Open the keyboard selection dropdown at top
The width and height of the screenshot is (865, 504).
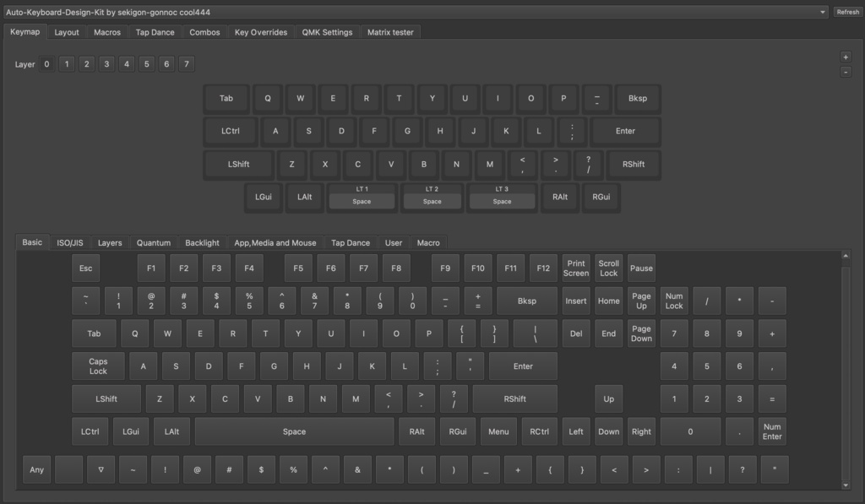416,12
